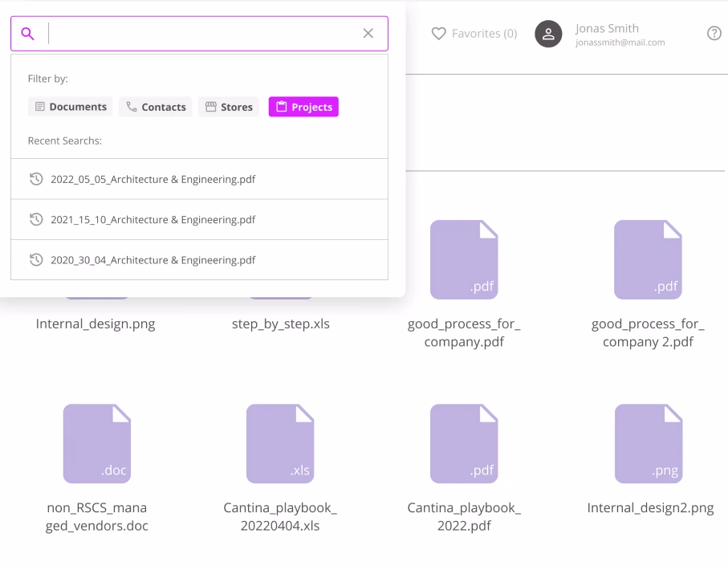Toggle the Documents filter chip
Image resolution: width=728 pixels, height=570 pixels.
(71, 107)
